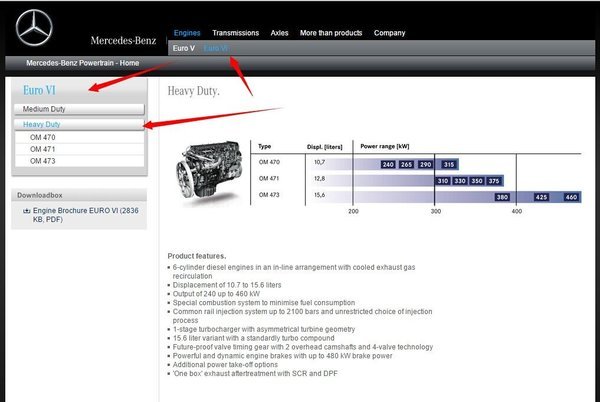Click the Mercedes-Benz wordmark
The height and width of the screenshot is (402, 600).
(x=123, y=40)
